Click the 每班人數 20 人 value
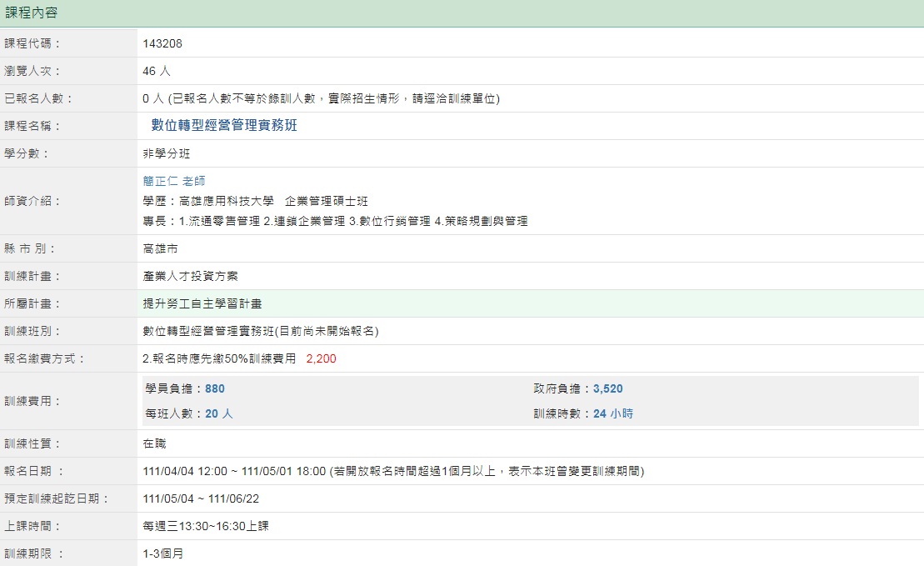This screenshot has height=566, width=924. point(219,413)
